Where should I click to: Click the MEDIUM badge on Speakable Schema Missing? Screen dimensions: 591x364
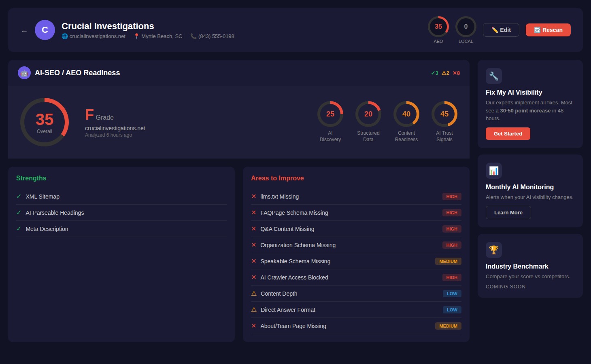click(448, 261)
